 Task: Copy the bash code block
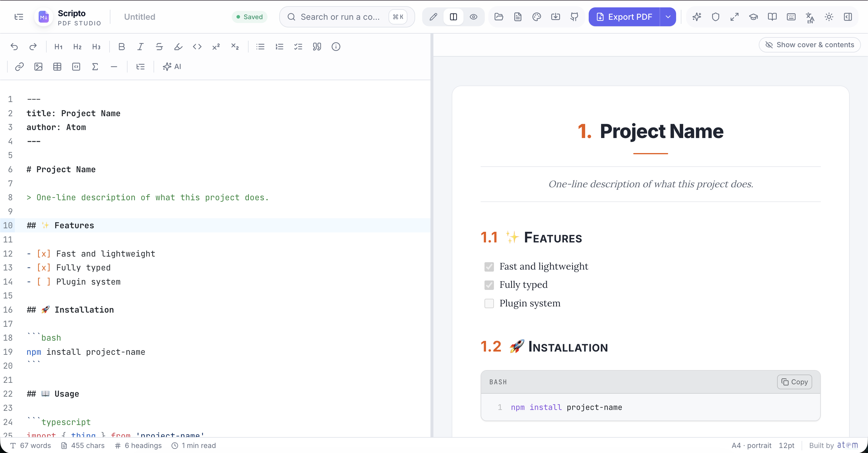[794, 382]
